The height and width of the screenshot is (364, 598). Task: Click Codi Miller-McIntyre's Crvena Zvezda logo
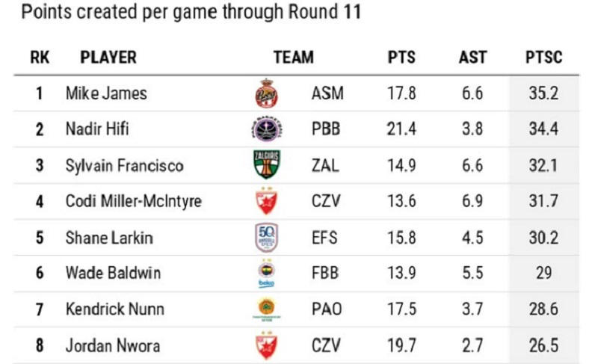coord(267,202)
